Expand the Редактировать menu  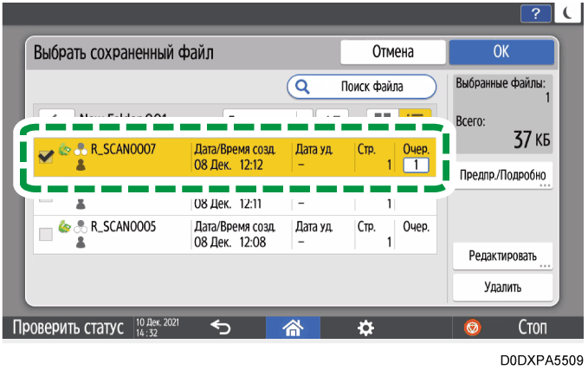(503, 257)
